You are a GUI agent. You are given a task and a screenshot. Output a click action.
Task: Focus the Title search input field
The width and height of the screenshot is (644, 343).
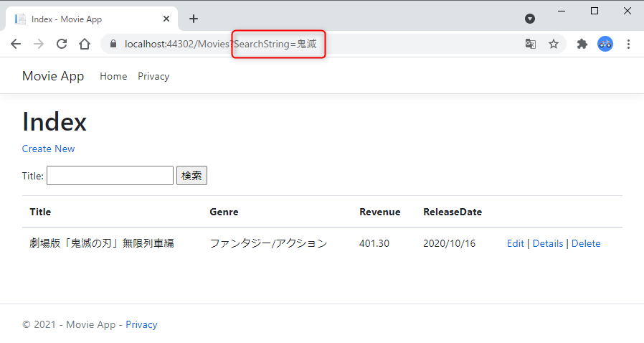pyautogui.click(x=110, y=175)
